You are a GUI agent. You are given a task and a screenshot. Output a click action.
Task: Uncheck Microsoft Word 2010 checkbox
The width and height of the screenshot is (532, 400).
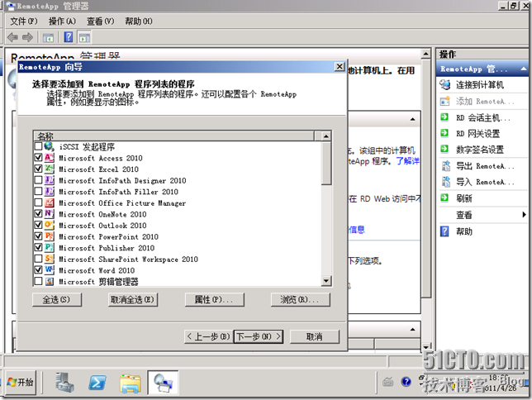point(38,270)
